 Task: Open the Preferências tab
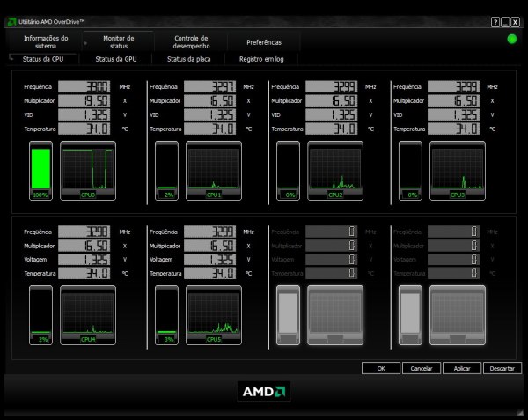264,42
